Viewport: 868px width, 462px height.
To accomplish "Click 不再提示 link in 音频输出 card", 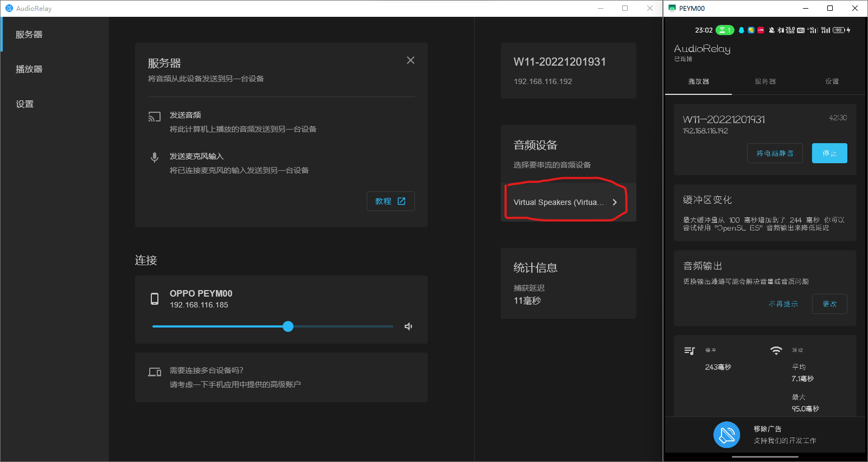I will coord(783,304).
